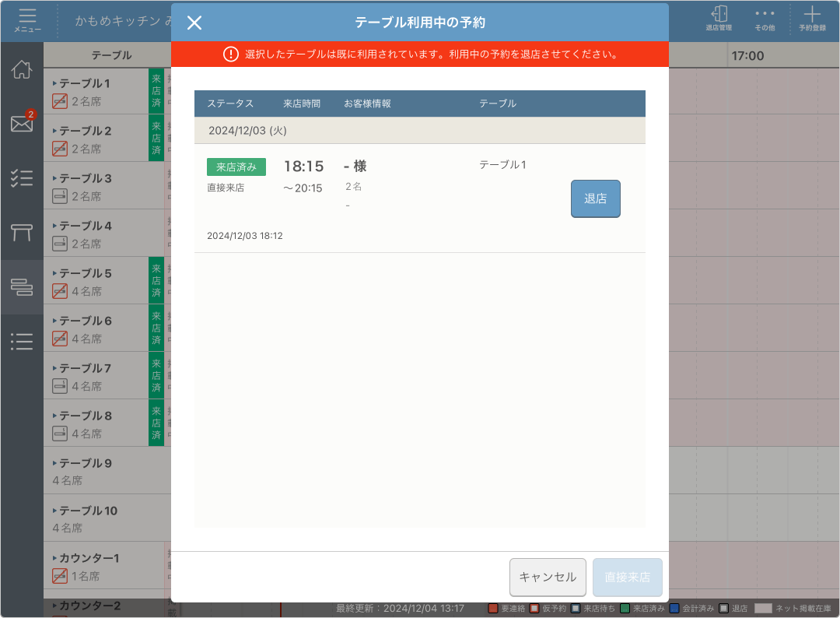Click the 来店済 green tag on テーブル8

point(156,423)
